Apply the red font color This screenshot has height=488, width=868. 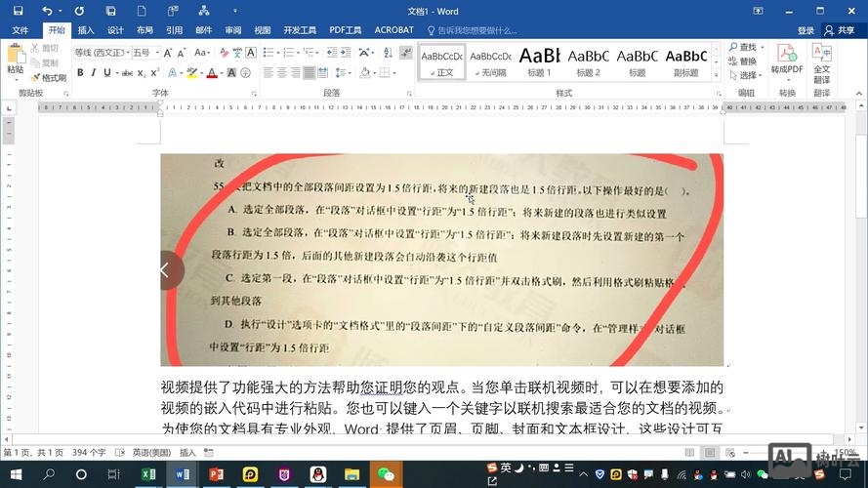pos(212,72)
